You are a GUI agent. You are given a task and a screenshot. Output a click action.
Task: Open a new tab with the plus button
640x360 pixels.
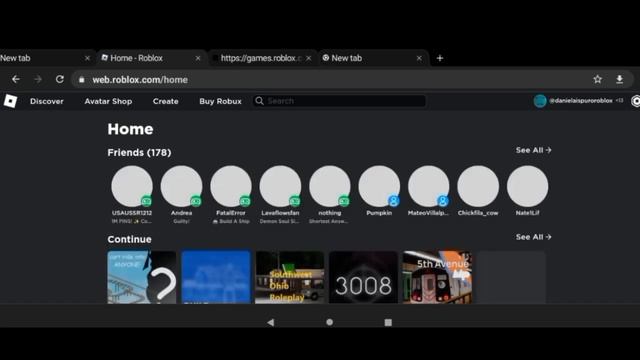[x=440, y=58]
